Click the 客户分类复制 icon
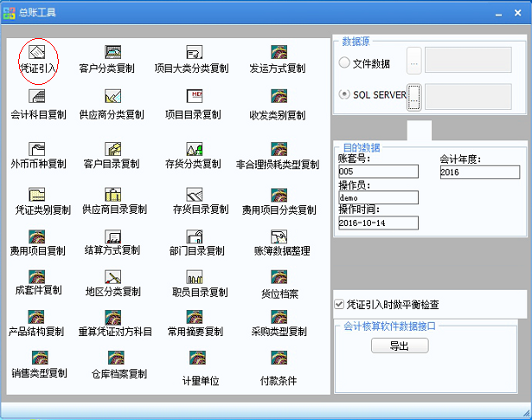Image resolution: width=532 pixels, height=420 pixels. 112,54
